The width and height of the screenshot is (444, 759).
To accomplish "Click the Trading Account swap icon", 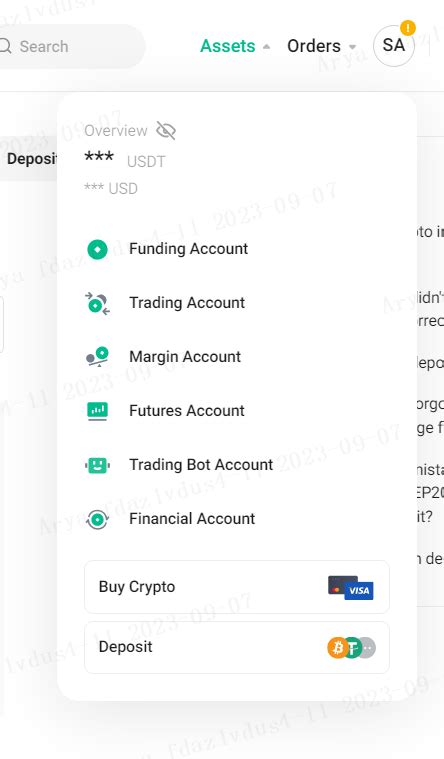I will [97, 304].
